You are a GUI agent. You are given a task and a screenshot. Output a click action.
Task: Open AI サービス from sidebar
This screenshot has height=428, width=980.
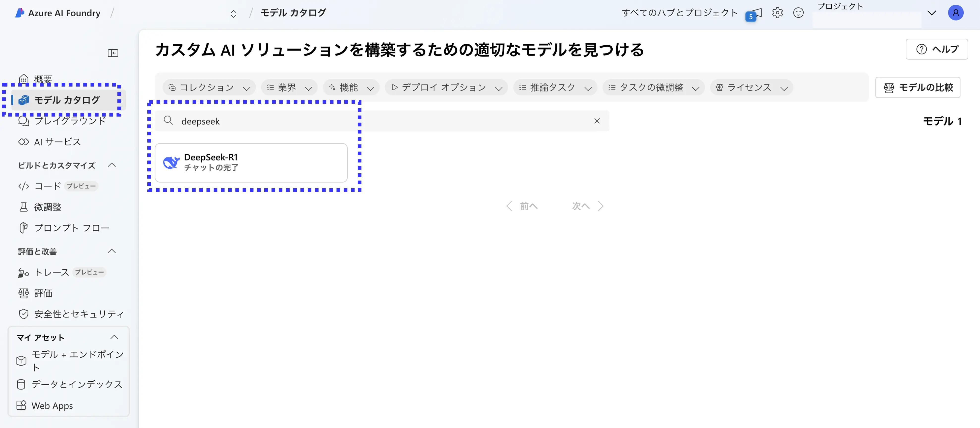50,142
